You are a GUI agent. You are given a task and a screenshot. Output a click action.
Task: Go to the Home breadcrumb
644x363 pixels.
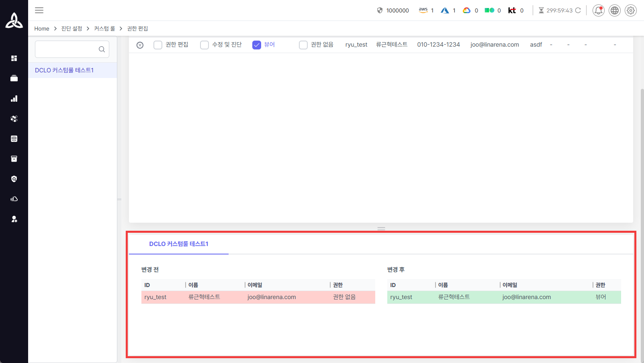[x=42, y=29]
